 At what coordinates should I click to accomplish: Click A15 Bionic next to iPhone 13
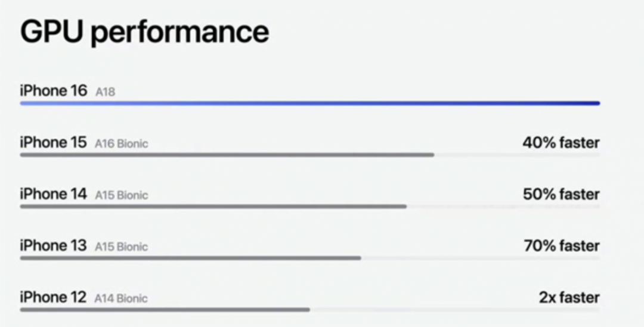click(x=121, y=247)
